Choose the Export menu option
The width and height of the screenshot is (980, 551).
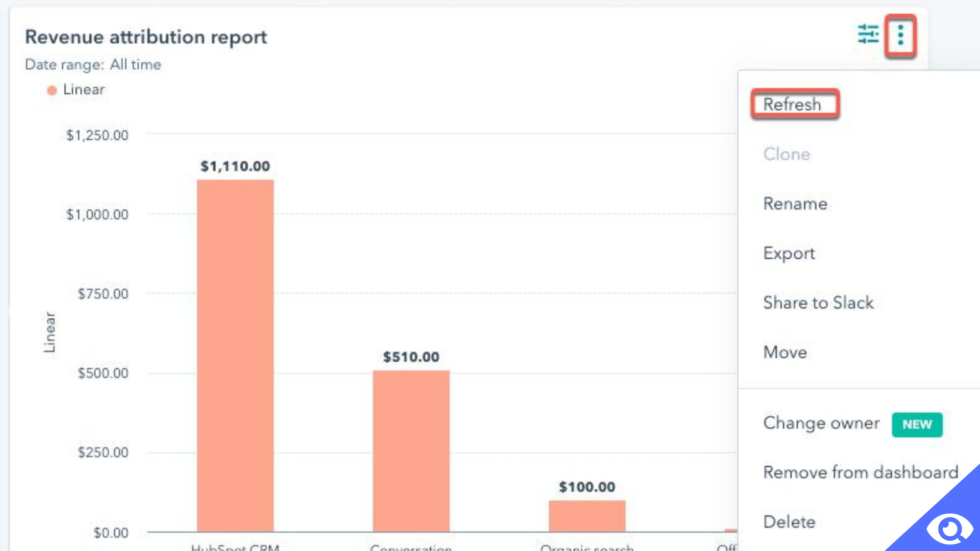pyautogui.click(x=789, y=253)
